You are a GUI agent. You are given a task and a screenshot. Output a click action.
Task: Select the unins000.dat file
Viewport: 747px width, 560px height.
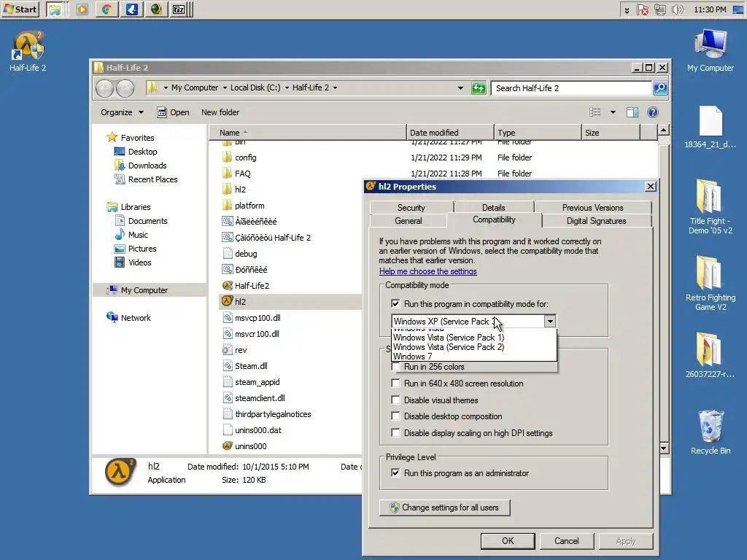tap(258, 430)
